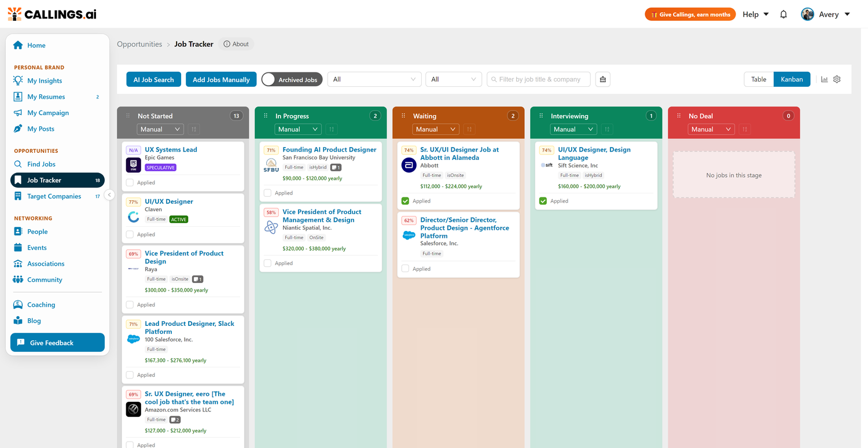868x448 pixels.
Task: Open the tracker settings gear icon
Action: click(x=837, y=79)
